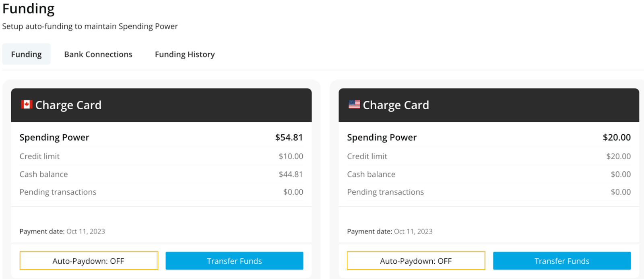
Task: Open the Bank Connections tab
Action: coord(98,54)
